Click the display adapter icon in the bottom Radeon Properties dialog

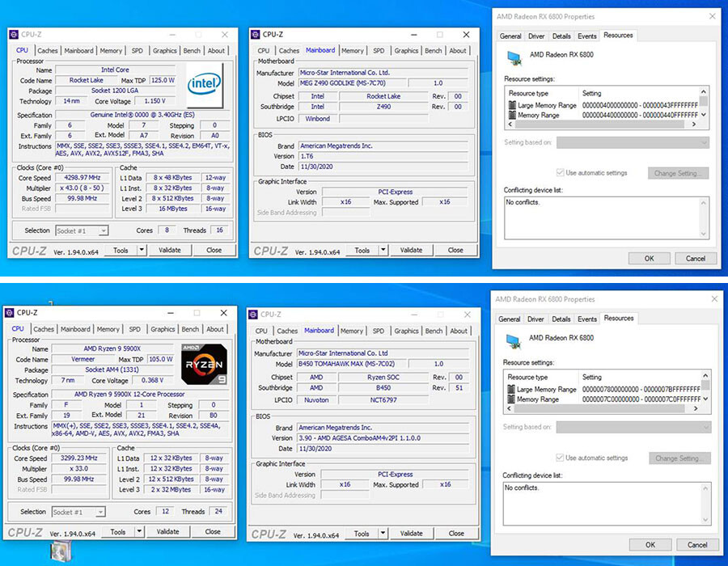click(x=512, y=339)
